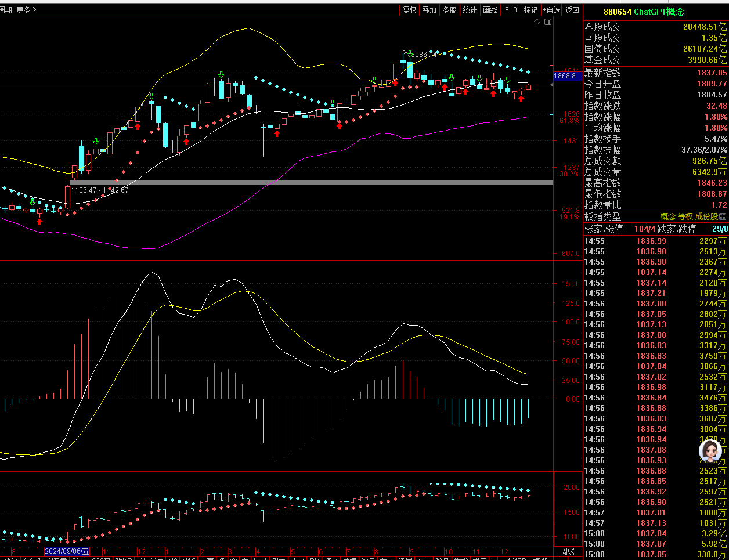This screenshot has height=560, width=729.
Task: Open the 复权 adjustment menu
Action: (x=410, y=10)
